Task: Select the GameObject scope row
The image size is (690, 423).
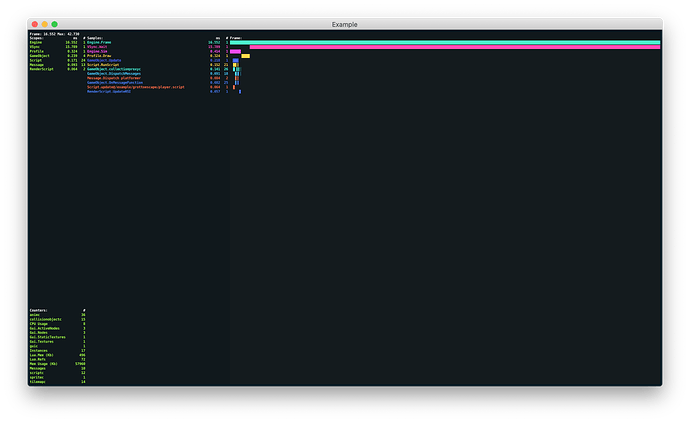Action: [40, 58]
